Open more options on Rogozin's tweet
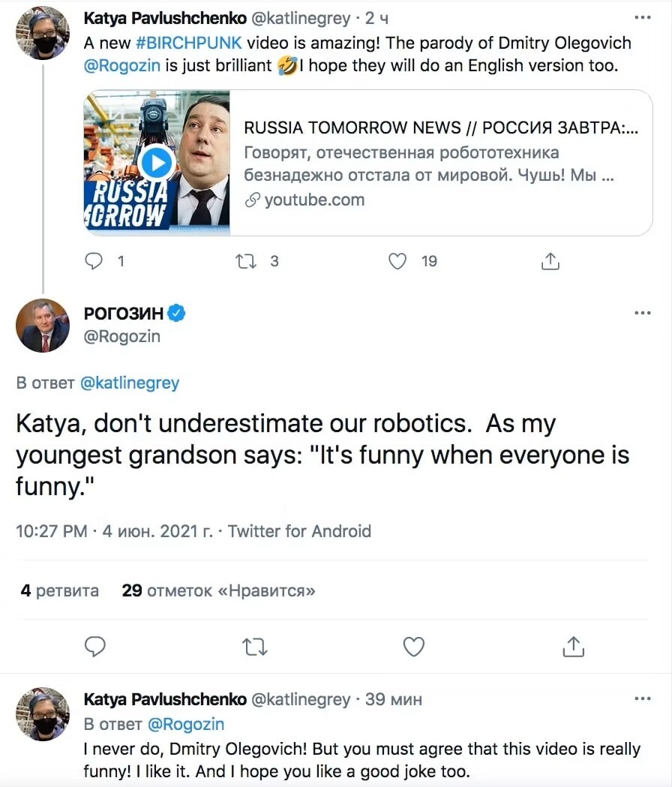Viewport: 672px width, 787px height. pos(643,313)
